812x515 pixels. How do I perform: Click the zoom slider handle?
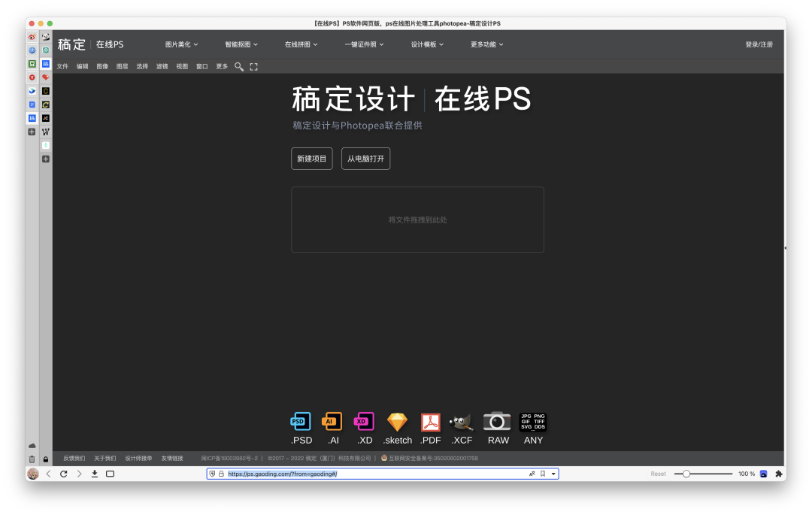click(x=686, y=474)
